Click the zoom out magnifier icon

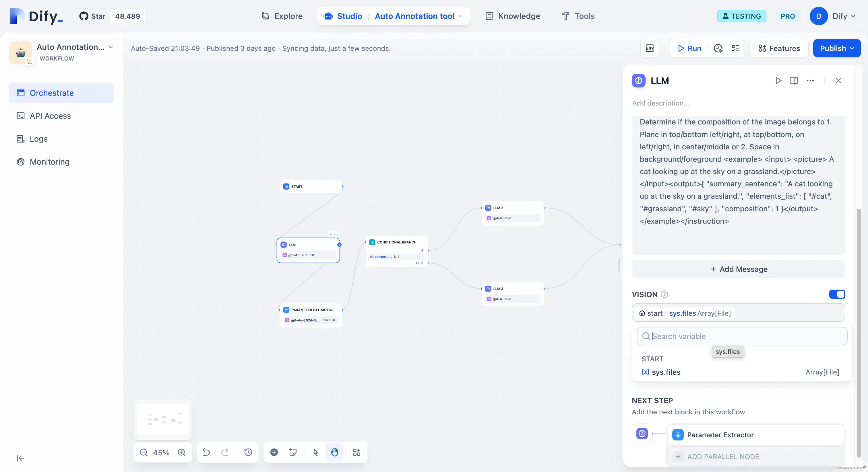144,452
